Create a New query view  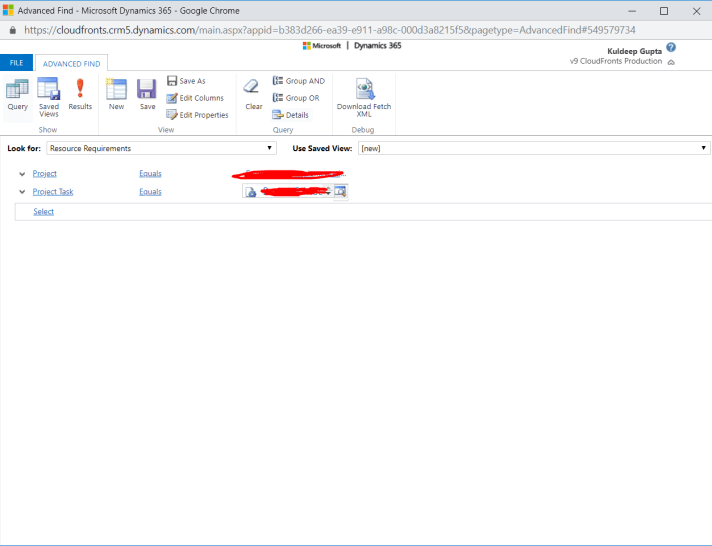pyautogui.click(x=116, y=93)
